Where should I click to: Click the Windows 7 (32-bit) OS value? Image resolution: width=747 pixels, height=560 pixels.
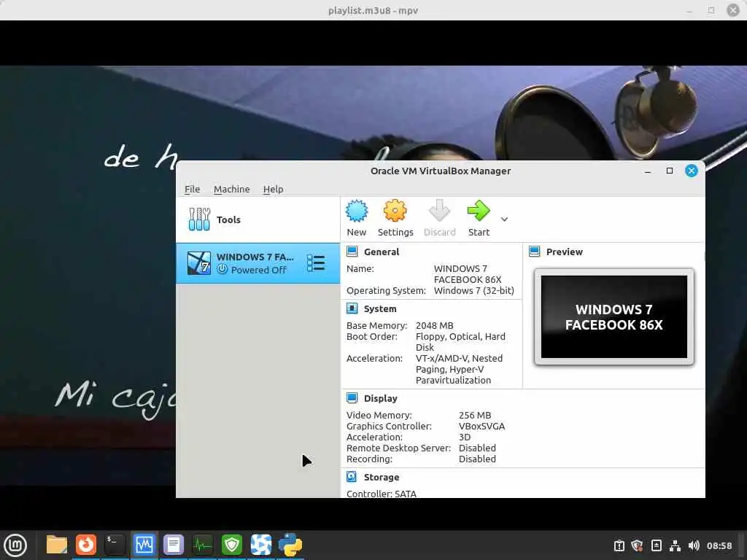point(473,290)
